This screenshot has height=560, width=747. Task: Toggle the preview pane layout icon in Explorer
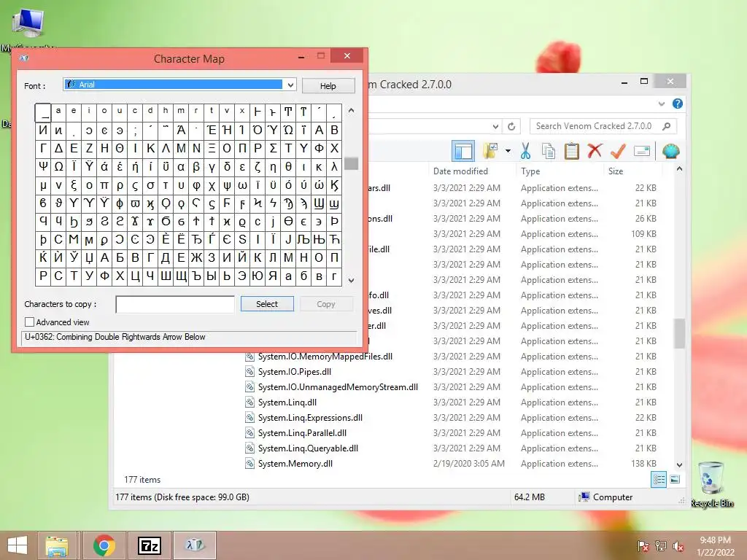point(463,152)
